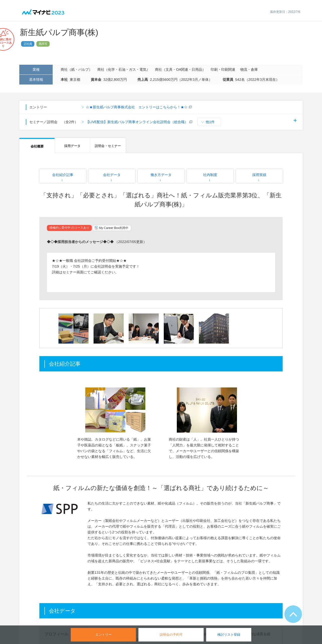This screenshot has width=322, height=644.
Task: Open ☆★新生紙パルプ商事株式会社 エントリー link
Action: [x=136, y=107]
